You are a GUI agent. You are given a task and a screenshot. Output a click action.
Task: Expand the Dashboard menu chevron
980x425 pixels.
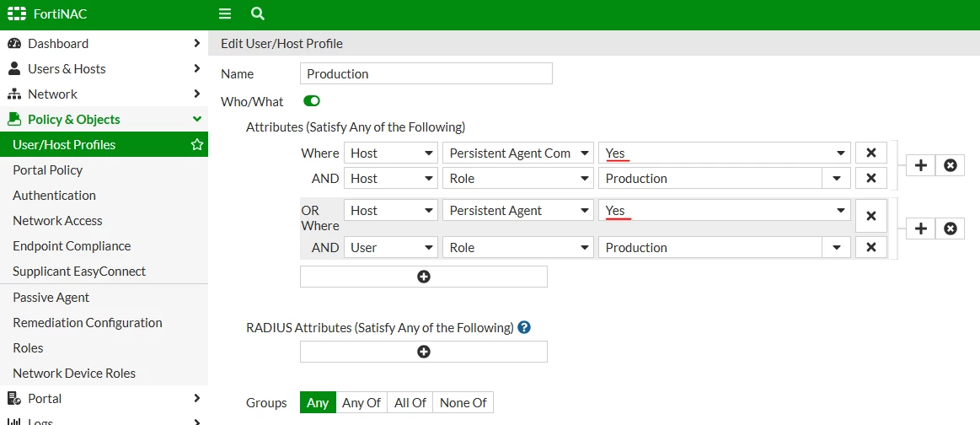197,43
